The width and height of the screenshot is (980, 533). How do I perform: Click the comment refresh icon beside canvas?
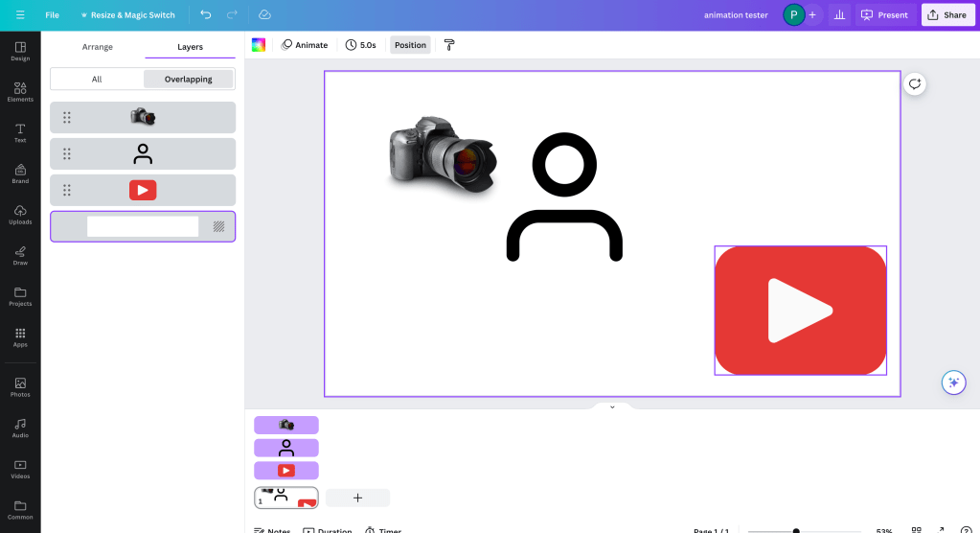914,83
